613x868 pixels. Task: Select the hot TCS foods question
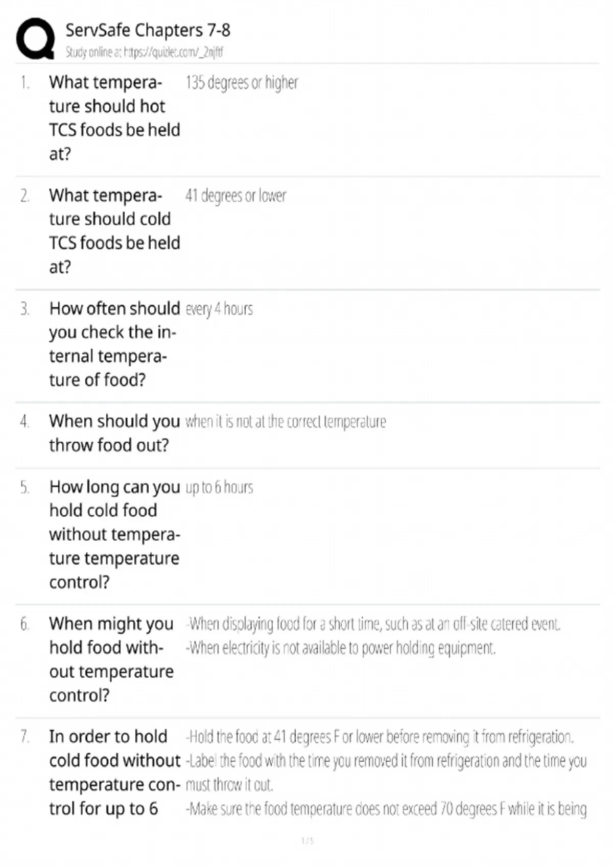114,118
